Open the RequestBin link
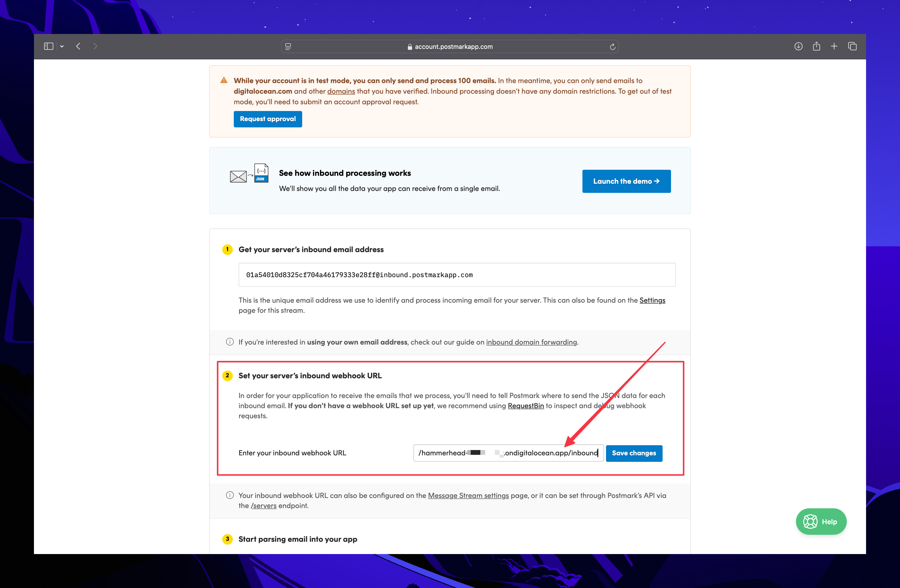Image resolution: width=900 pixels, height=588 pixels. click(x=526, y=406)
